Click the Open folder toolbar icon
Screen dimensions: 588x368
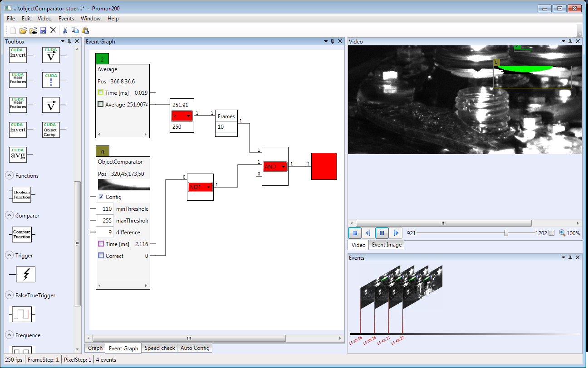[23, 30]
